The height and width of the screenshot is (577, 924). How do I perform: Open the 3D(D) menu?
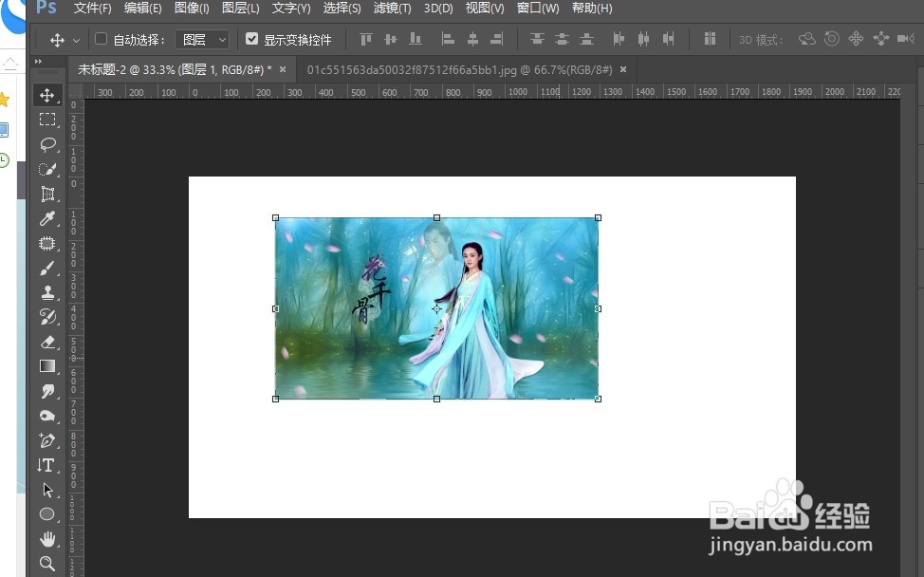(438, 9)
